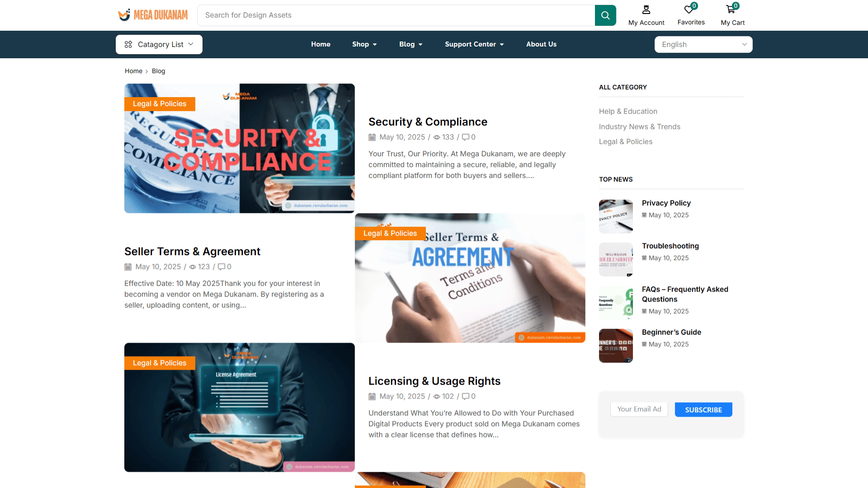Screen dimensions: 868x488
Task: Click the Search for Design Assets box
Action: pyautogui.click(x=396, y=15)
